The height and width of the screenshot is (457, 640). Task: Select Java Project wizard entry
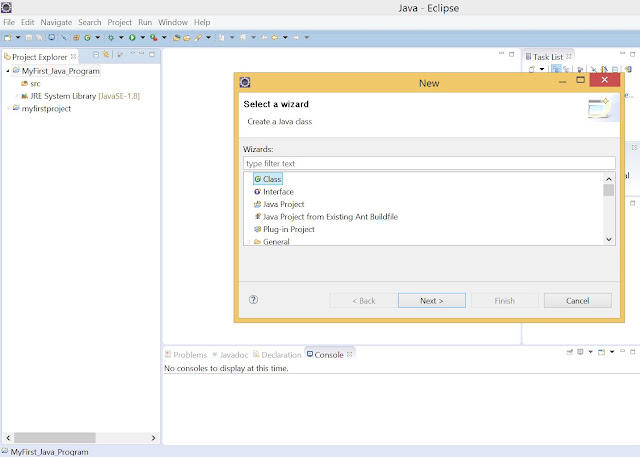pos(279,204)
